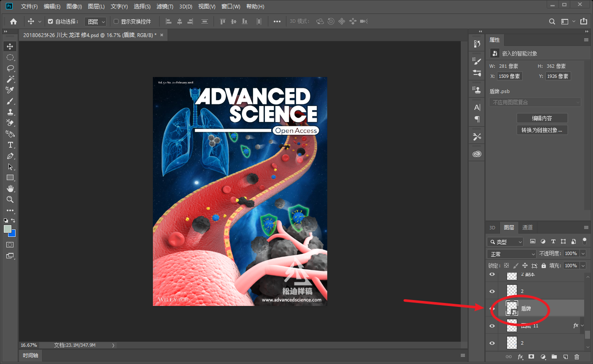Open the 图像(I) menu

pos(74,6)
